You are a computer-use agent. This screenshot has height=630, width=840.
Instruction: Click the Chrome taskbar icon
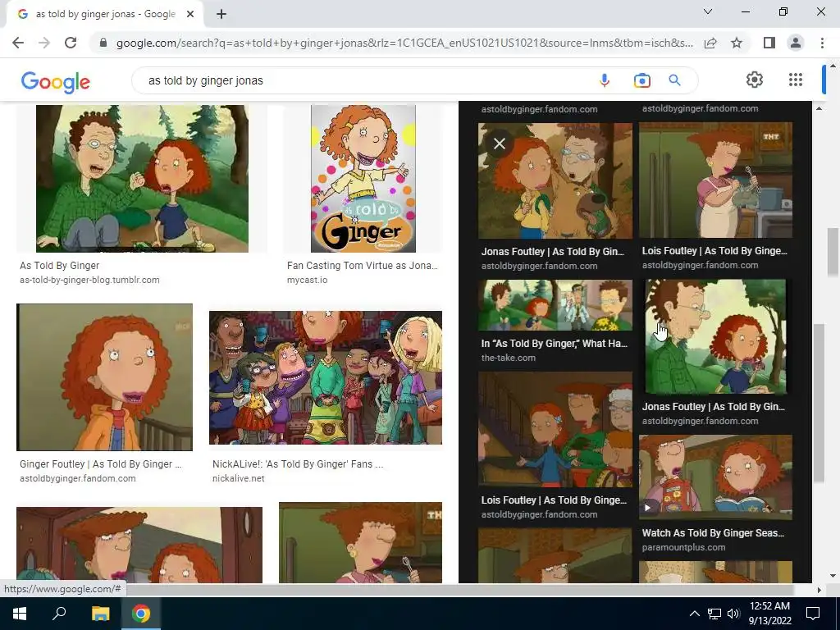[x=141, y=614]
